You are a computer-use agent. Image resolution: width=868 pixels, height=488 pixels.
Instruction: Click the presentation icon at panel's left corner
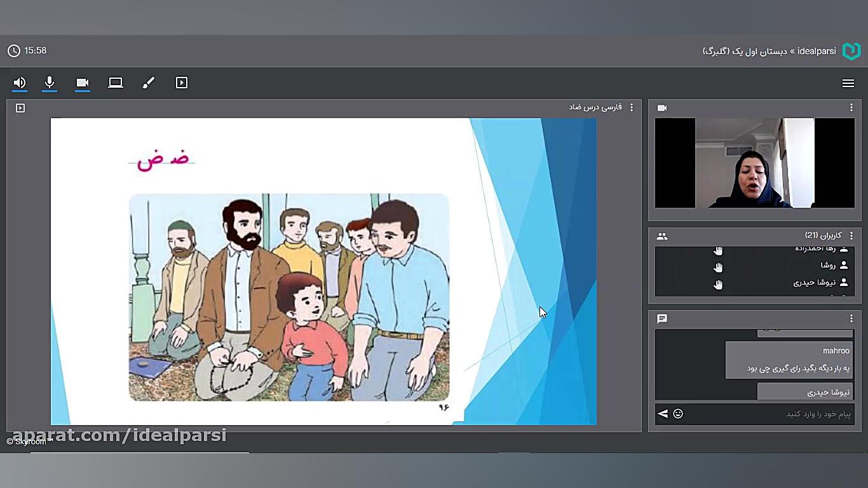click(x=20, y=108)
